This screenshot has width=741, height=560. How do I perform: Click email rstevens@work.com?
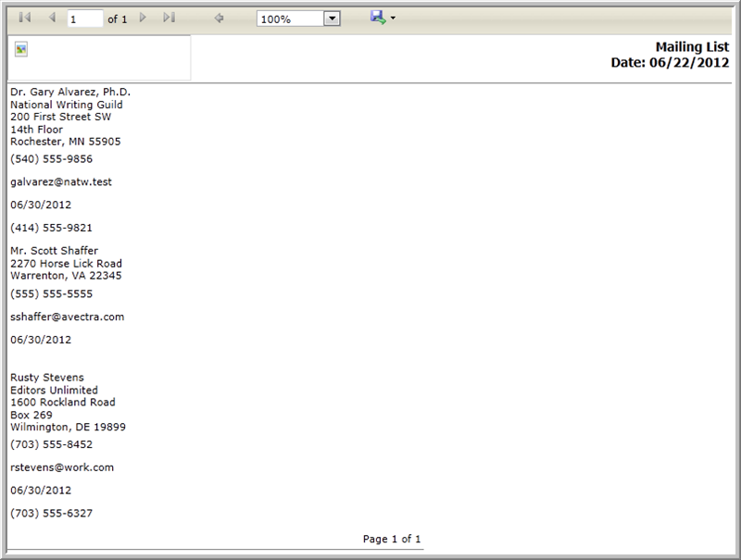(62, 467)
